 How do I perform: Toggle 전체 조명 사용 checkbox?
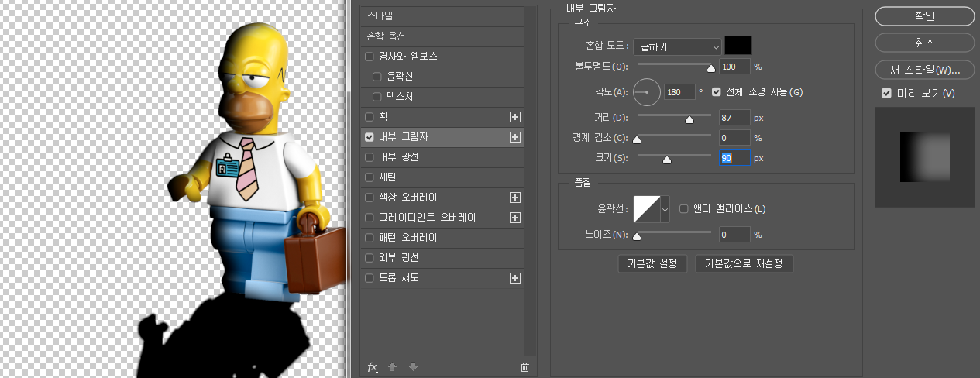[717, 91]
